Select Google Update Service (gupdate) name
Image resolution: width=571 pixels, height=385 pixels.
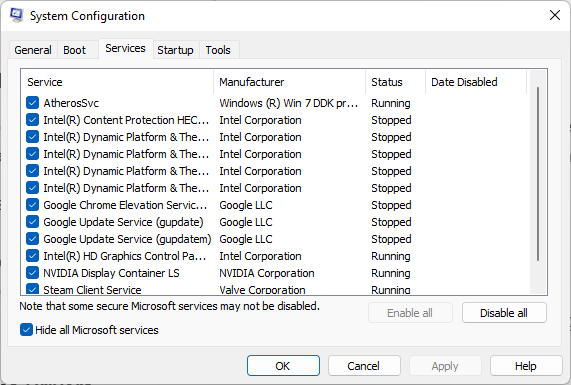click(123, 222)
